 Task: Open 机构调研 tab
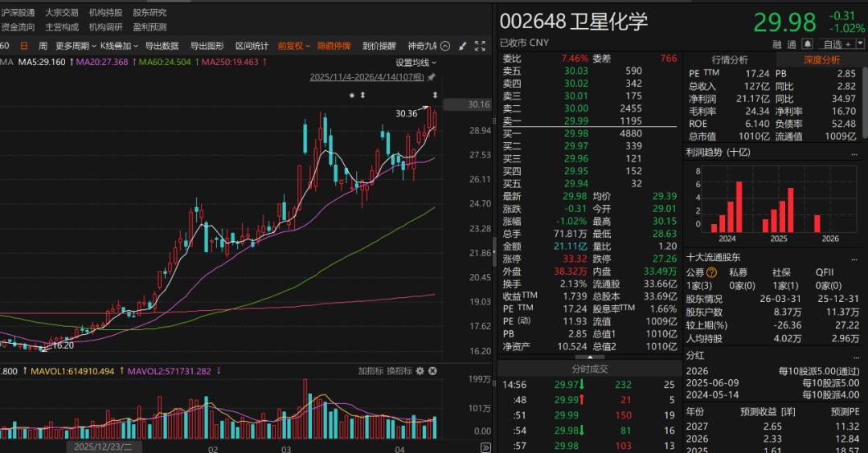tap(106, 27)
